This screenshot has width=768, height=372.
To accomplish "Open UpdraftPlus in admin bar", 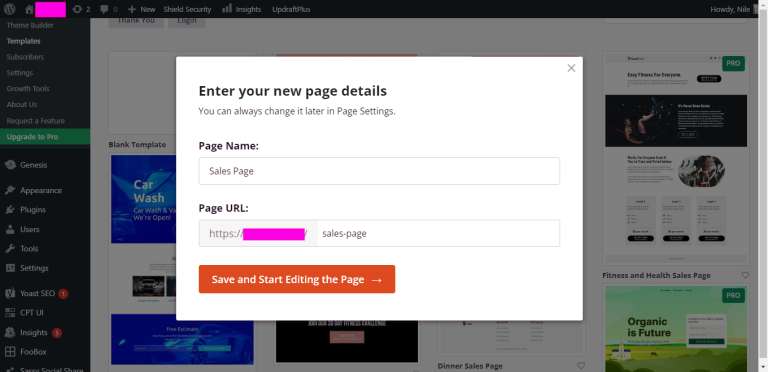I will [x=291, y=9].
